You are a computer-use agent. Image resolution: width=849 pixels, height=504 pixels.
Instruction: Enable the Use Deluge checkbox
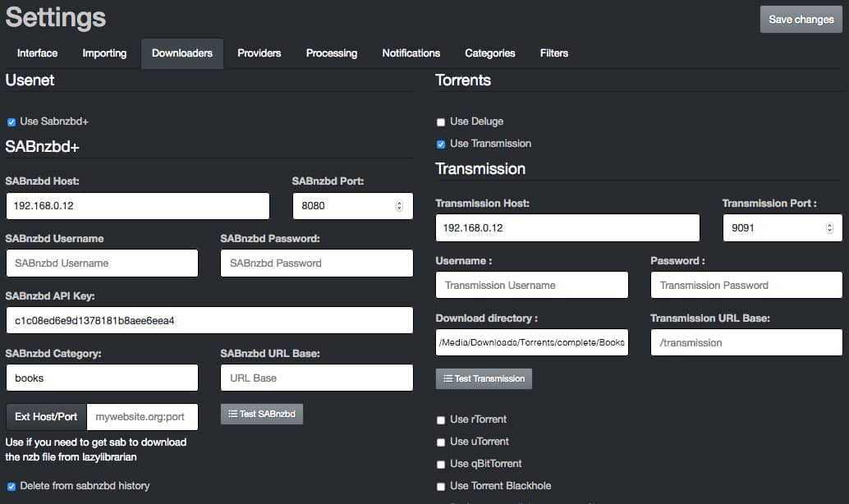coord(441,121)
